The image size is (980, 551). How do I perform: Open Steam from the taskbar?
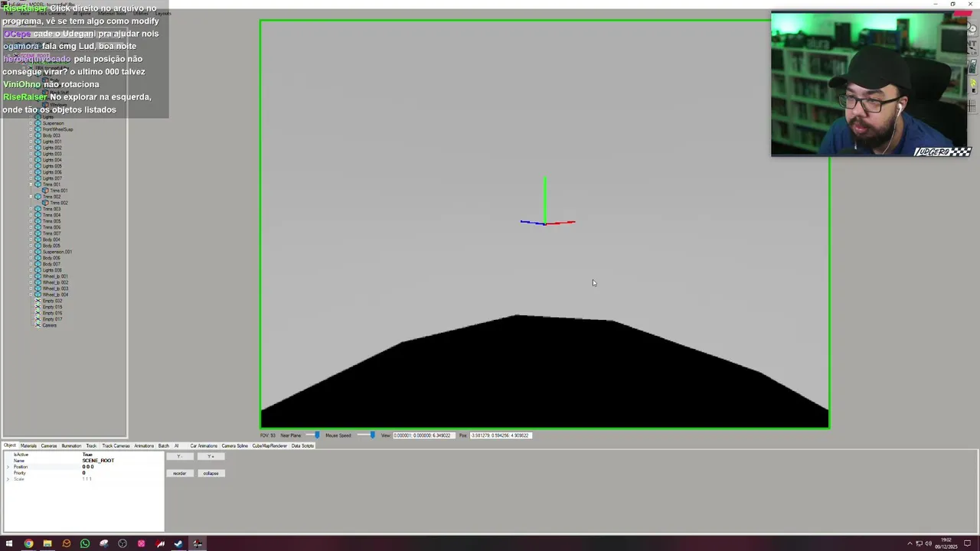coord(178,543)
